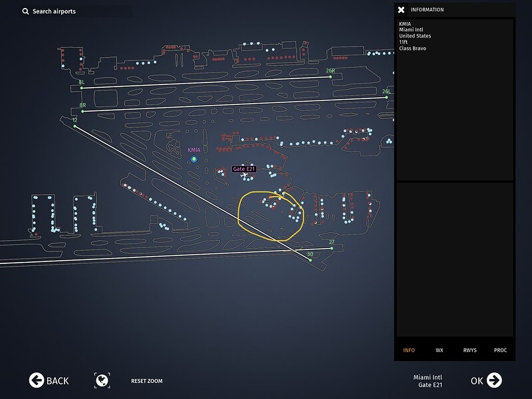Select runway 12 endpoint marker
Image resolution: width=532 pixels, height=399 pixels.
pyautogui.click(x=75, y=126)
